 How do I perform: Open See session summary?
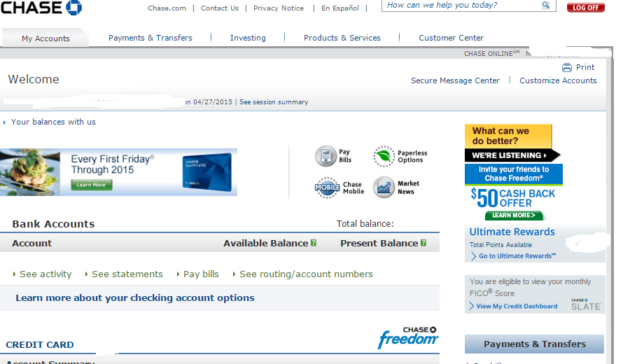[274, 102]
